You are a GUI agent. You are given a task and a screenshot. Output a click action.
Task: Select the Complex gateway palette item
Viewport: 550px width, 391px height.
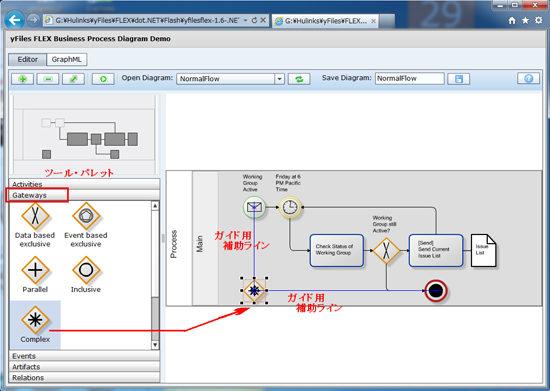[x=35, y=324]
